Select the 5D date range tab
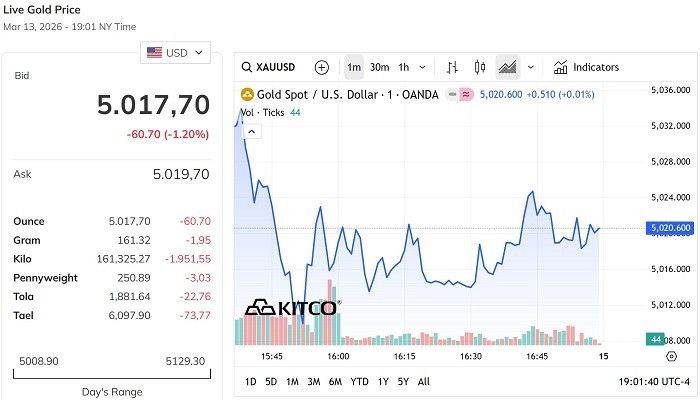Viewport: 700px width, 400px height. click(271, 381)
